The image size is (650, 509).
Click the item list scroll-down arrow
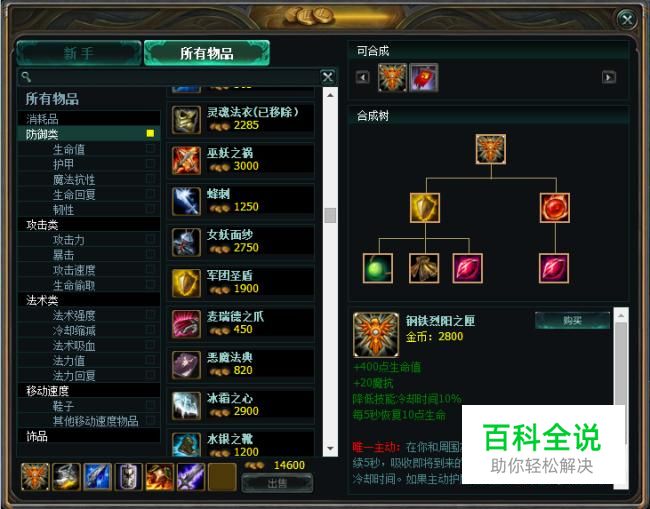click(330, 448)
